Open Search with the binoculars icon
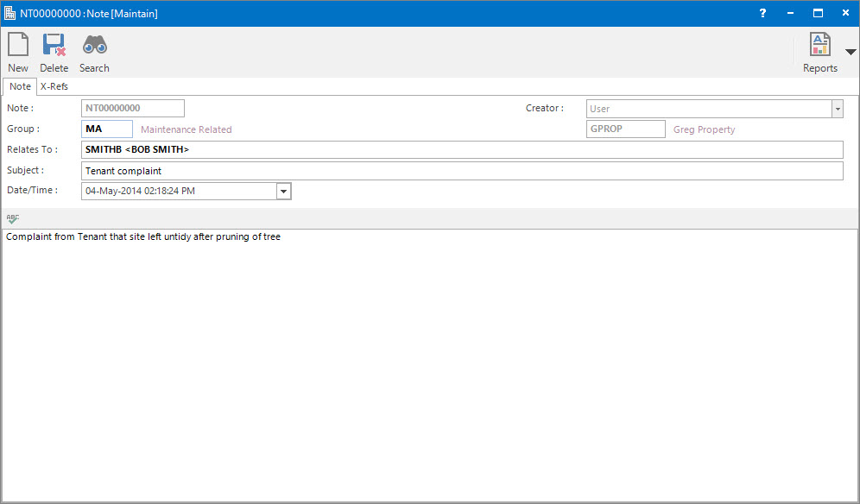The height and width of the screenshot is (504, 860). tap(94, 46)
